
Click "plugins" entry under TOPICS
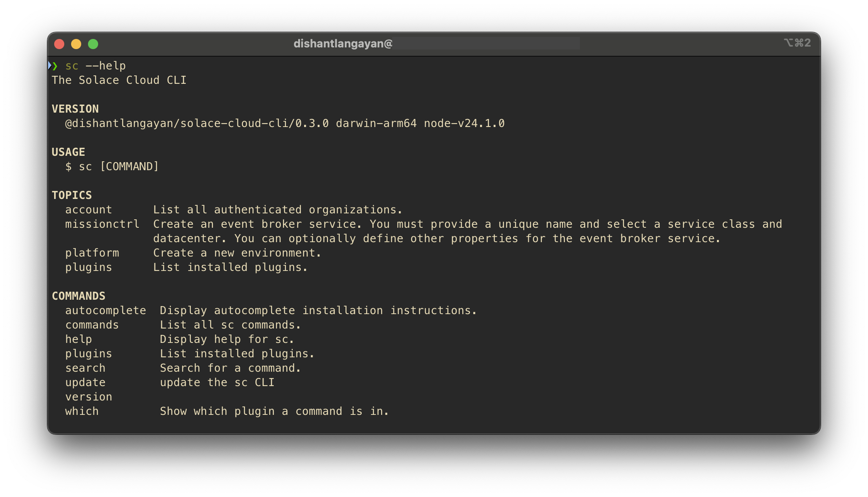click(x=88, y=268)
